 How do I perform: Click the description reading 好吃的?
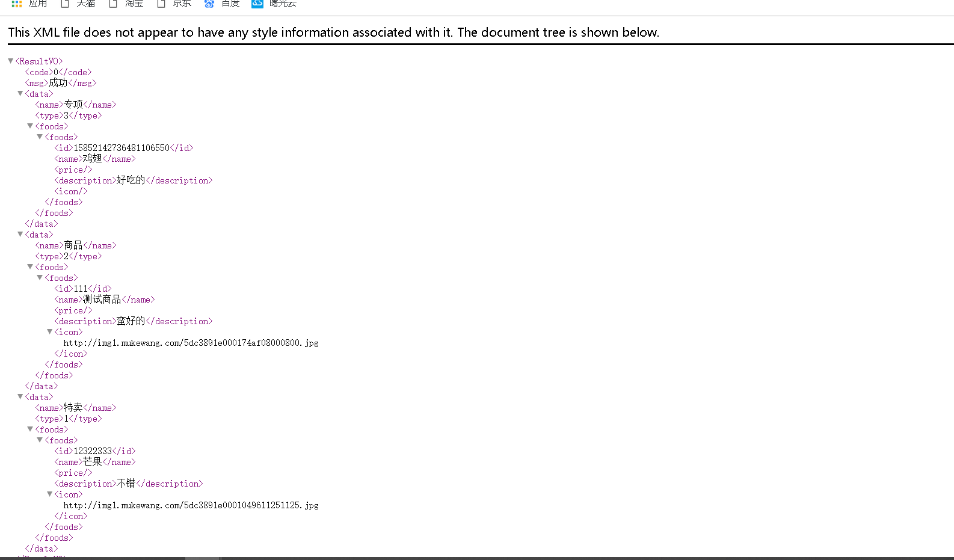click(x=134, y=180)
